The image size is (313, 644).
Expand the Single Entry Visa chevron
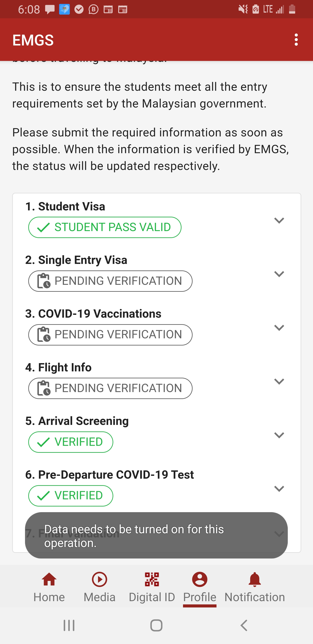tap(279, 274)
